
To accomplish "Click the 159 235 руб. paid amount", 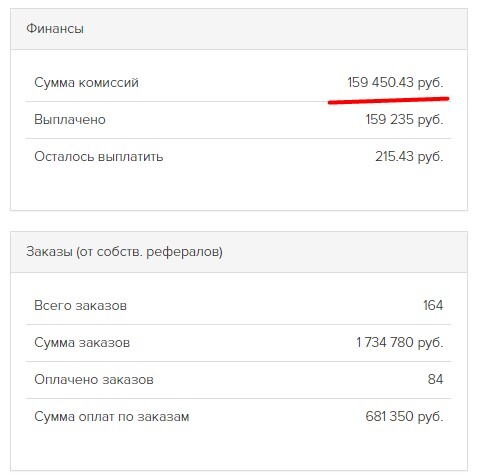I will (x=404, y=119).
